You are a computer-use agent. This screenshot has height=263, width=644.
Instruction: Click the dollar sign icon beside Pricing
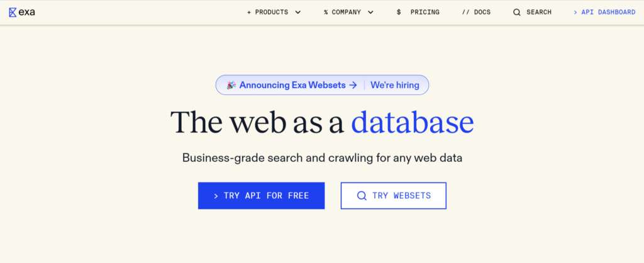click(399, 12)
